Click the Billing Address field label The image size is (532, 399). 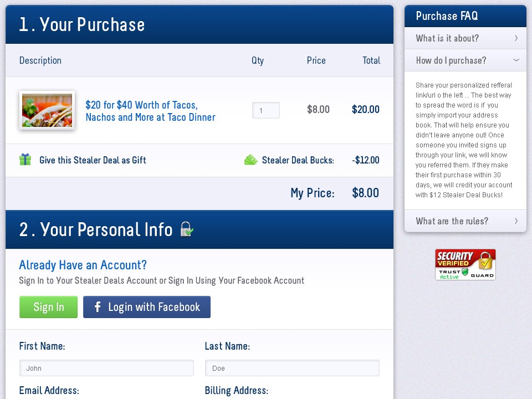point(237,390)
